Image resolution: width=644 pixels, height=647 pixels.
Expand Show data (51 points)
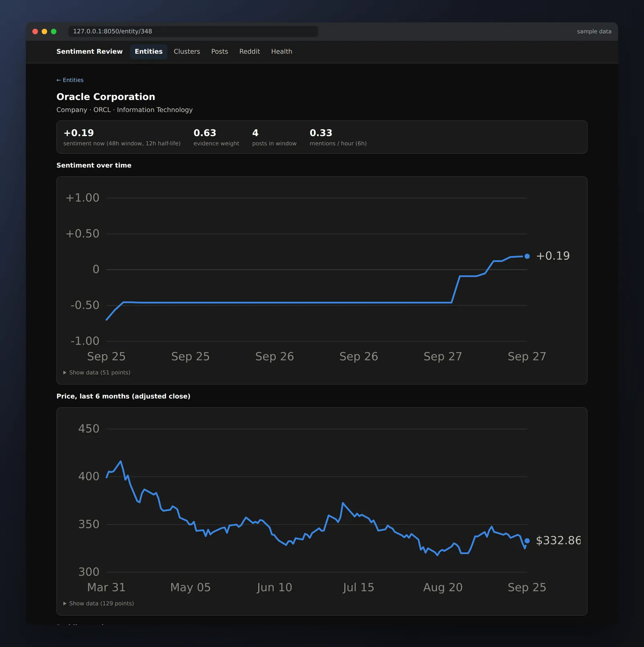(97, 372)
